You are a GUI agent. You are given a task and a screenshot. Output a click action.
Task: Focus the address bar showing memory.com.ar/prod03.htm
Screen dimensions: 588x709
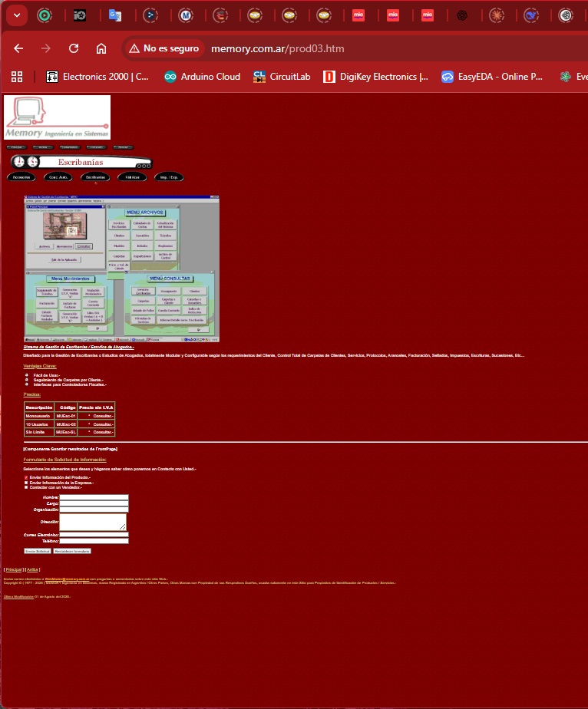click(277, 48)
